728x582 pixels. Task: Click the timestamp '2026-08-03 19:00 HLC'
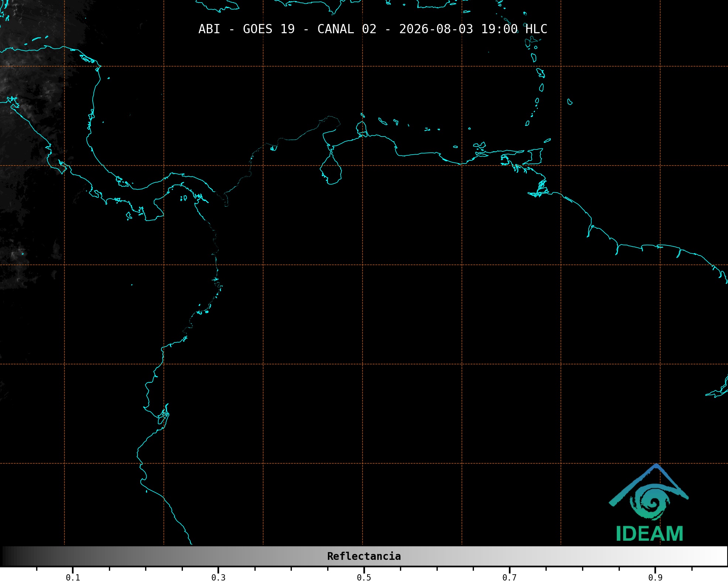coord(473,29)
